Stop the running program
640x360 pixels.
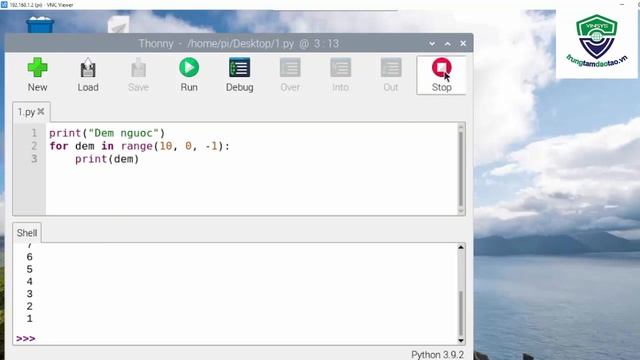(441, 75)
